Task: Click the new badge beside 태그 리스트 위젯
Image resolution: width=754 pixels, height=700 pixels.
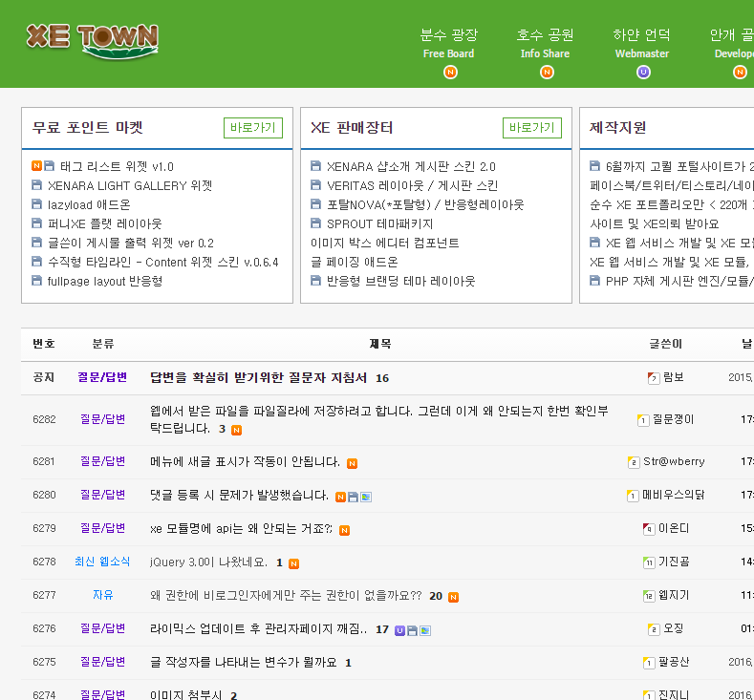Action: tap(36, 166)
